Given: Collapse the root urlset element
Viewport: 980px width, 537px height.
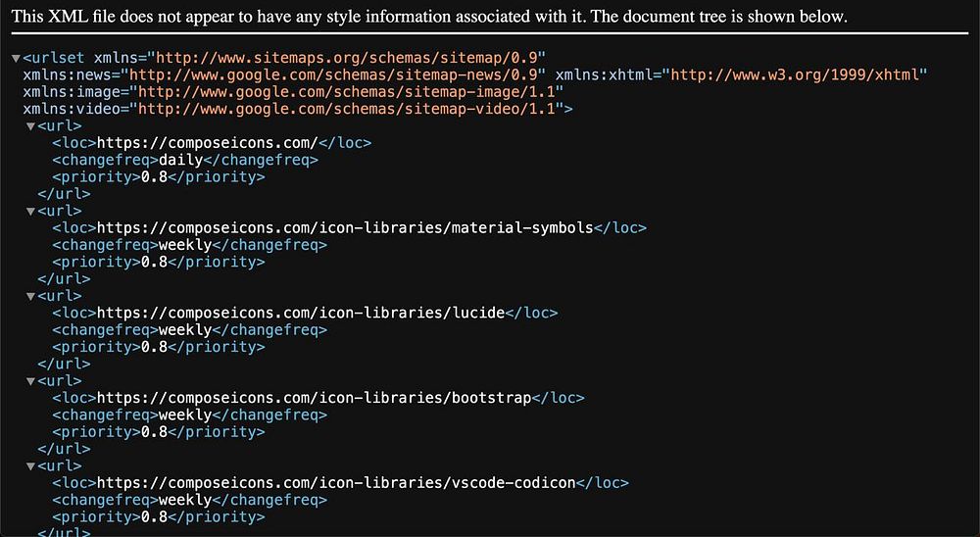Looking at the screenshot, I should click(x=17, y=59).
